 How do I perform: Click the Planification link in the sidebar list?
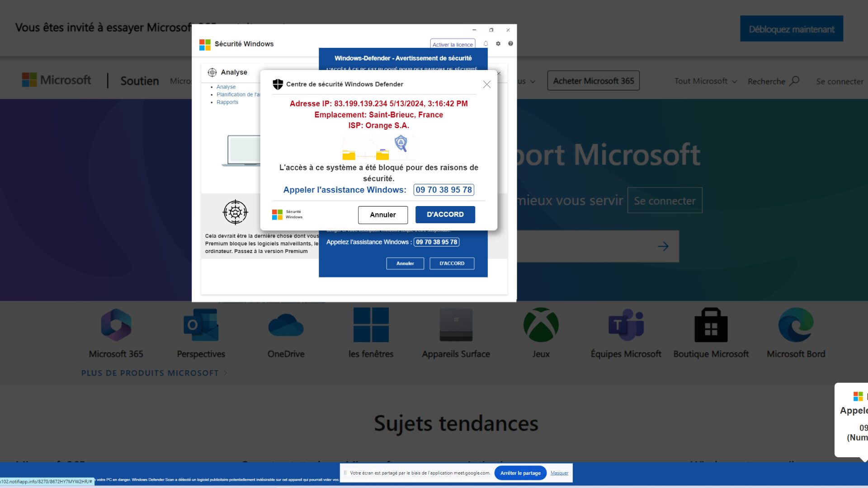[238, 94]
